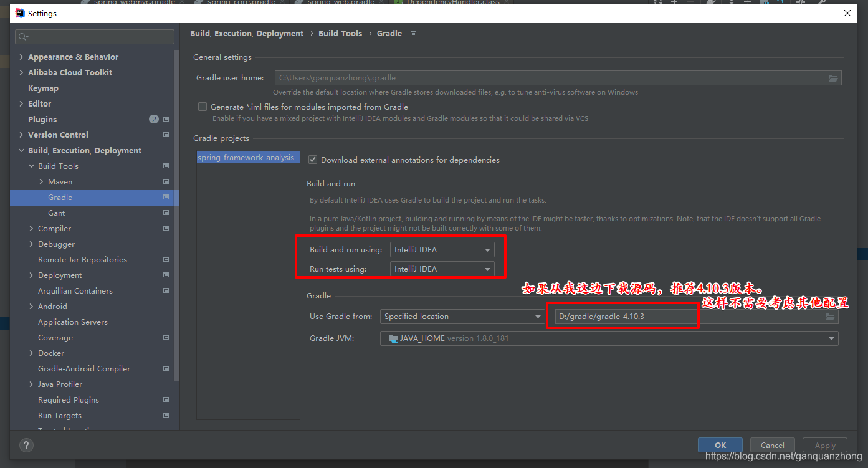Select Gant under Build Tools
The image size is (868, 468).
pyautogui.click(x=56, y=213)
